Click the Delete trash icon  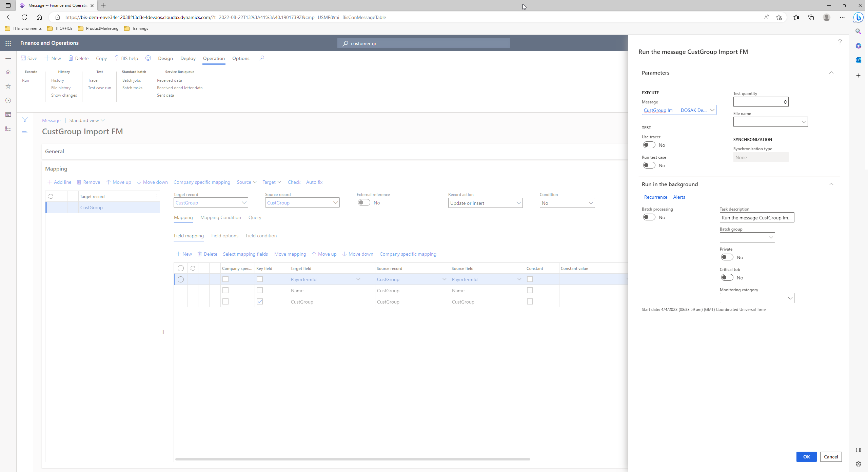(71, 58)
